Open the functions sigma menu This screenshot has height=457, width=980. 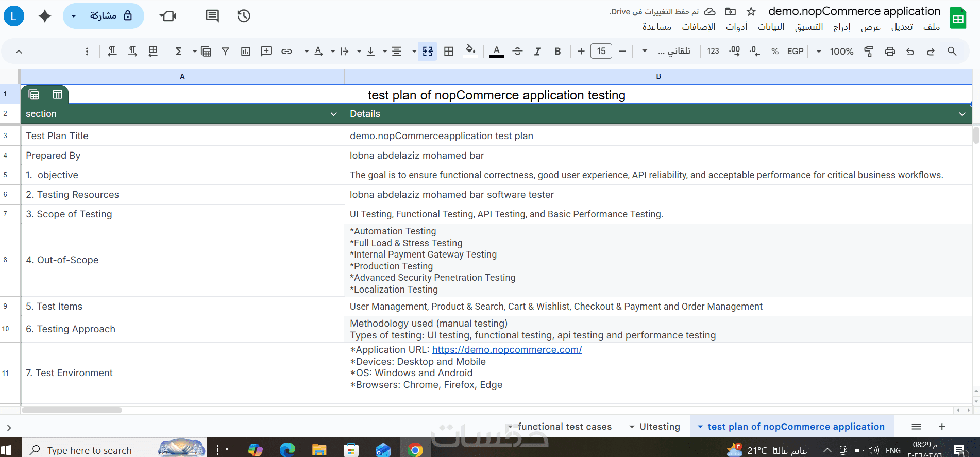(179, 52)
